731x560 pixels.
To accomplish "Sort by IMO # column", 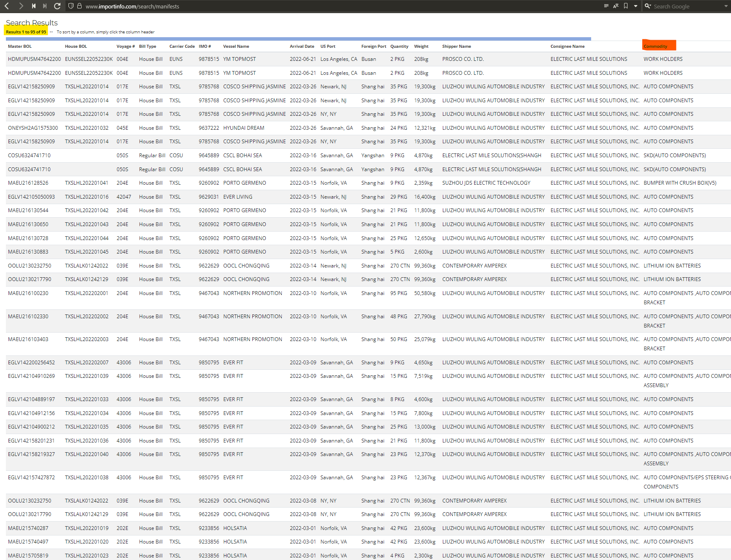I will (205, 46).
